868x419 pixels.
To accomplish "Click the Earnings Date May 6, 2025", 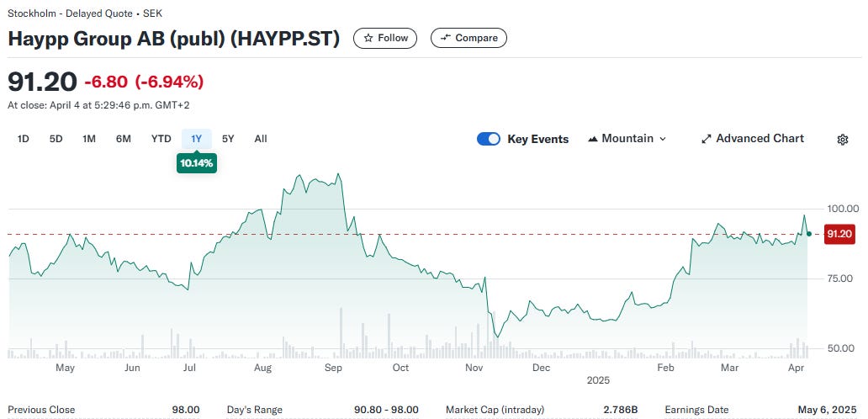I will coord(827,410).
